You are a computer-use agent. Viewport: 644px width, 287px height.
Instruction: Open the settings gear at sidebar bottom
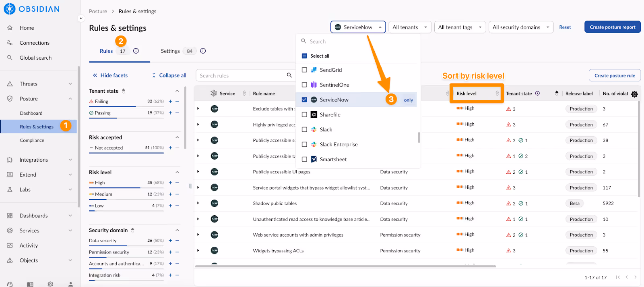pyautogui.click(x=50, y=284)
